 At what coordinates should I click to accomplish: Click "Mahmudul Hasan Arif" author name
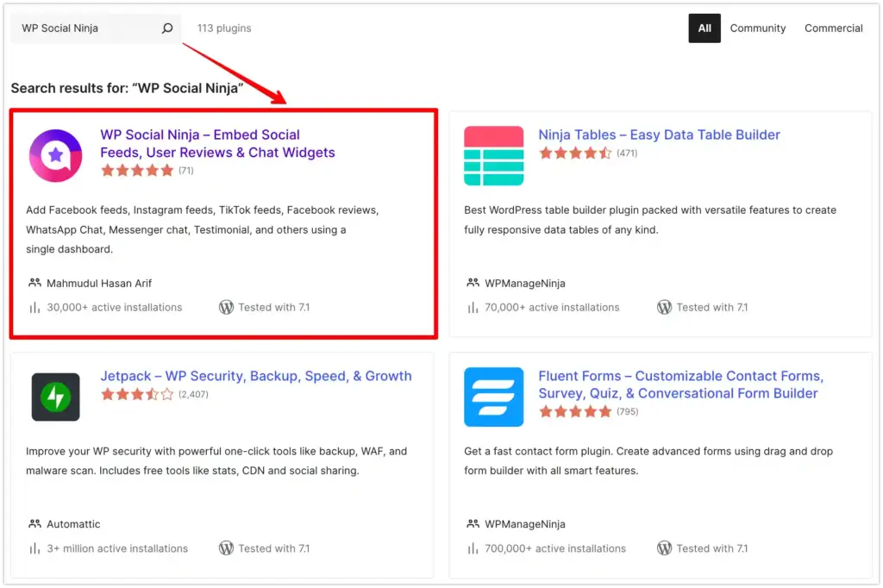pyautogui.click(x=99, y=284)
